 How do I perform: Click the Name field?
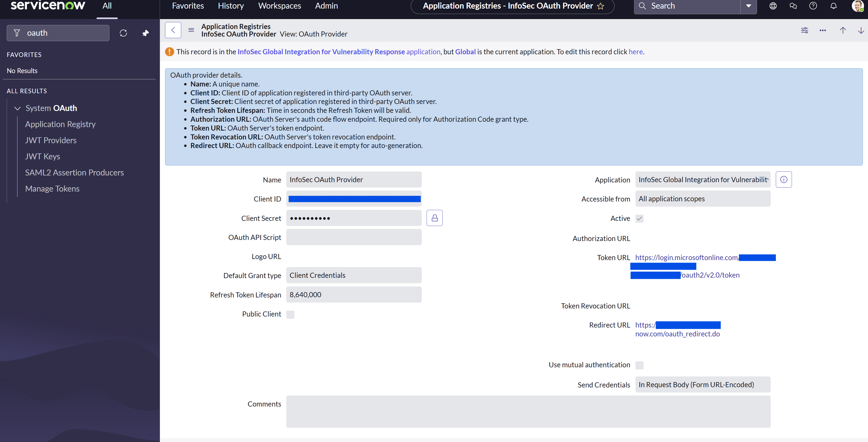(x=354, y=179)
